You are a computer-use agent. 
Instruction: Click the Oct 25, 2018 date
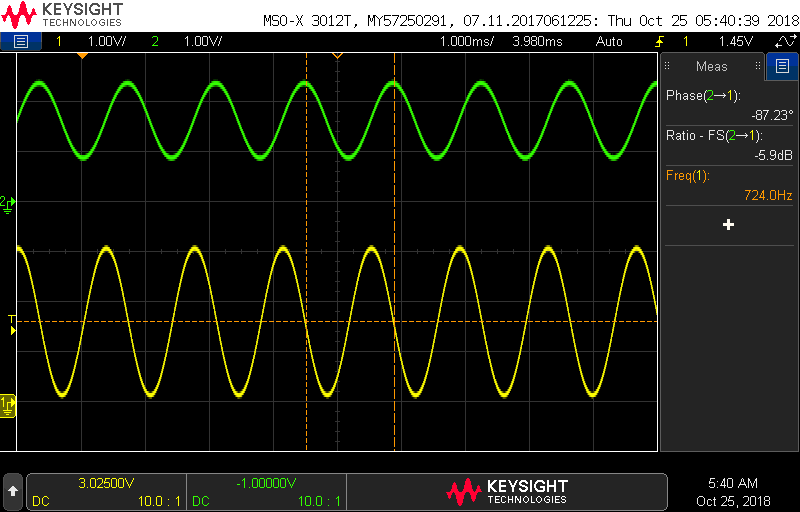[x=733, y=501]
